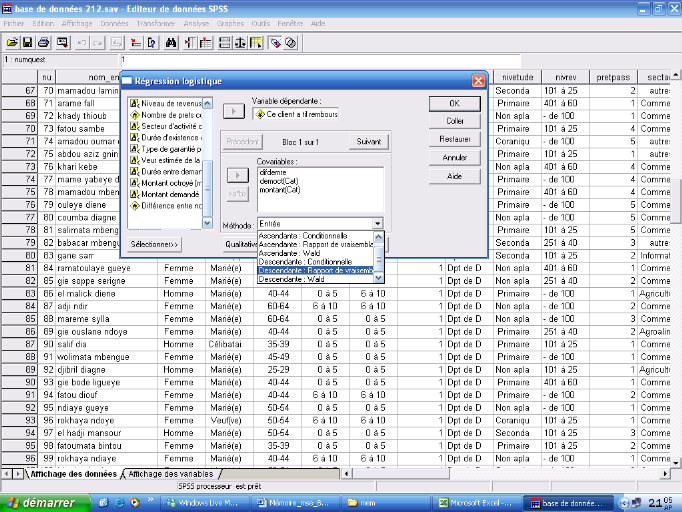This screenshot has height=512, width=682.
Task: Click the Open file toolbar icon
Action: coord(12,43)
